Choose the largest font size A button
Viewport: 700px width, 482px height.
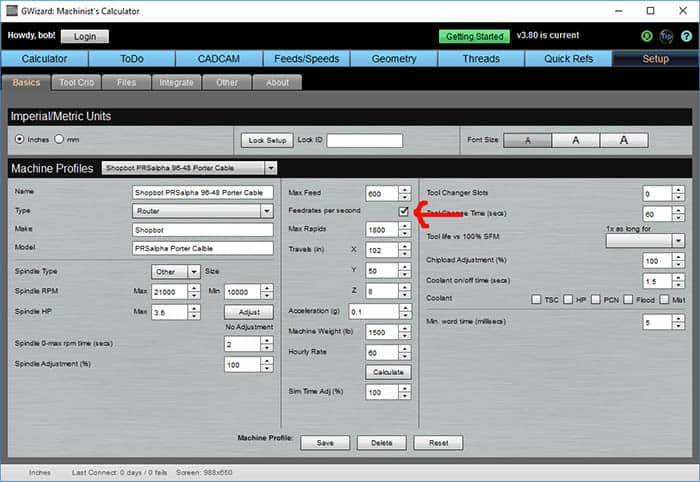[624, 140]
